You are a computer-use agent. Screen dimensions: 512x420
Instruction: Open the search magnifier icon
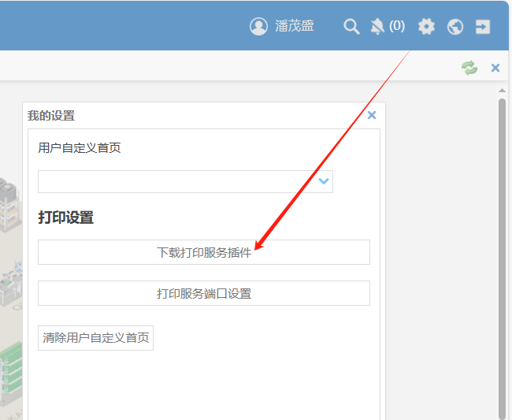pos(351,27)
